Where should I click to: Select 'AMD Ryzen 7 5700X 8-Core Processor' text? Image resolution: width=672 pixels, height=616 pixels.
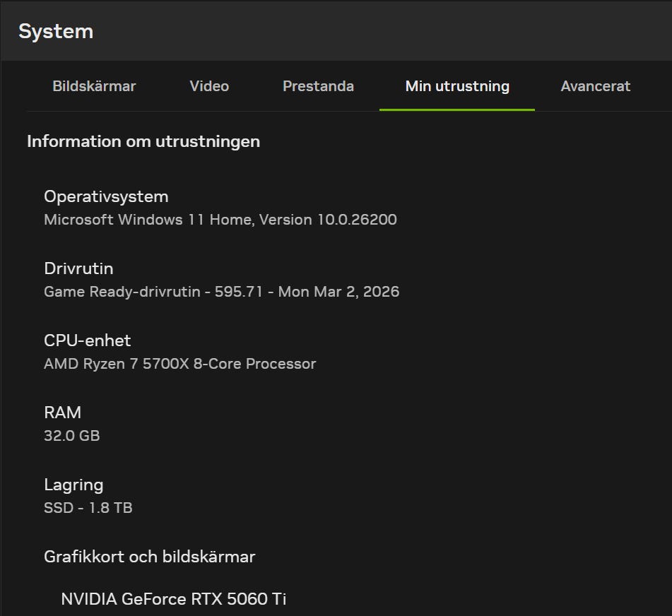coord(180,364)
